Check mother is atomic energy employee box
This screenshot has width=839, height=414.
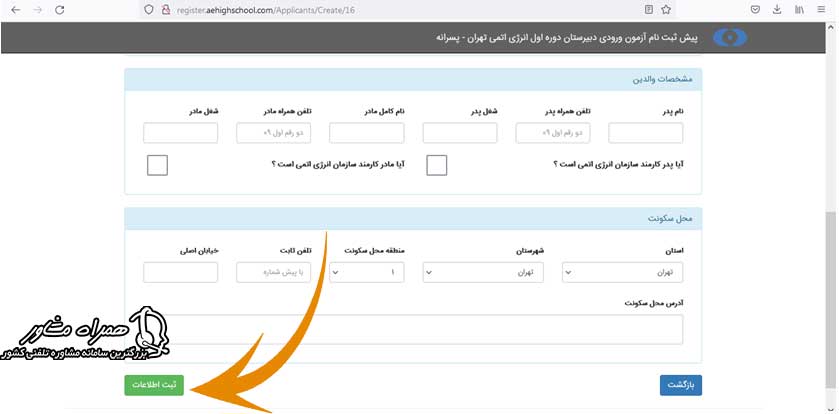(x=157, y=165)
